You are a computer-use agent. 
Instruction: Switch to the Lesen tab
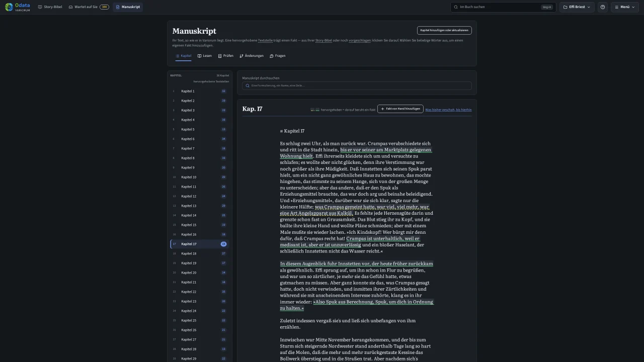pos(205,56)
